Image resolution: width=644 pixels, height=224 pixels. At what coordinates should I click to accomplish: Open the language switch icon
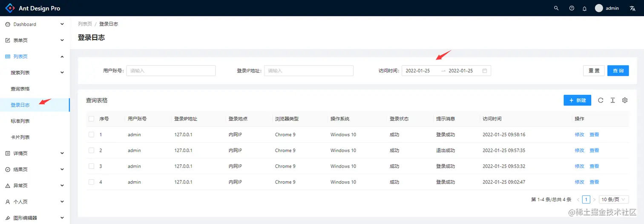[x=632, y=8]
